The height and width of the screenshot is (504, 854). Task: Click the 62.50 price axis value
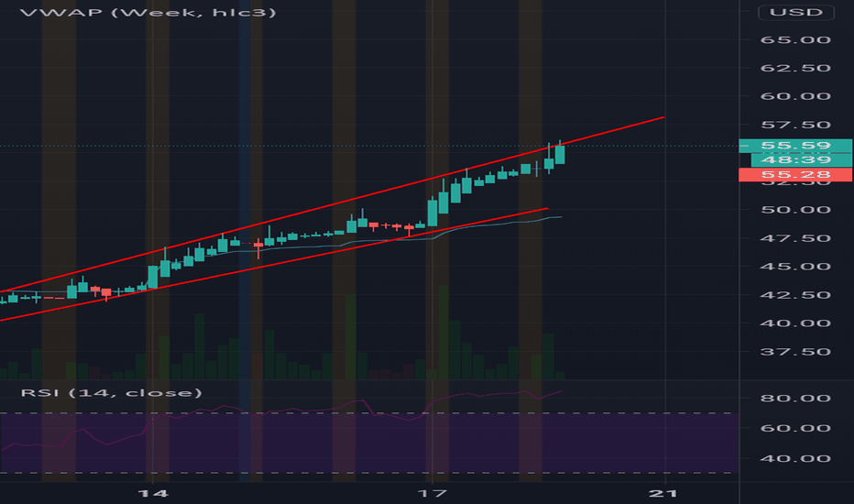pyautogui.click(x=795, y=68)
